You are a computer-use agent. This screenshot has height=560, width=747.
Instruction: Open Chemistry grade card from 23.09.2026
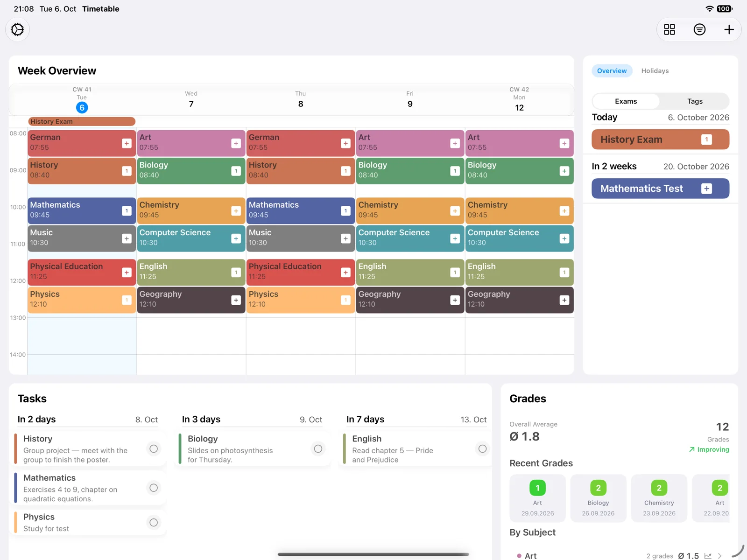659,498
